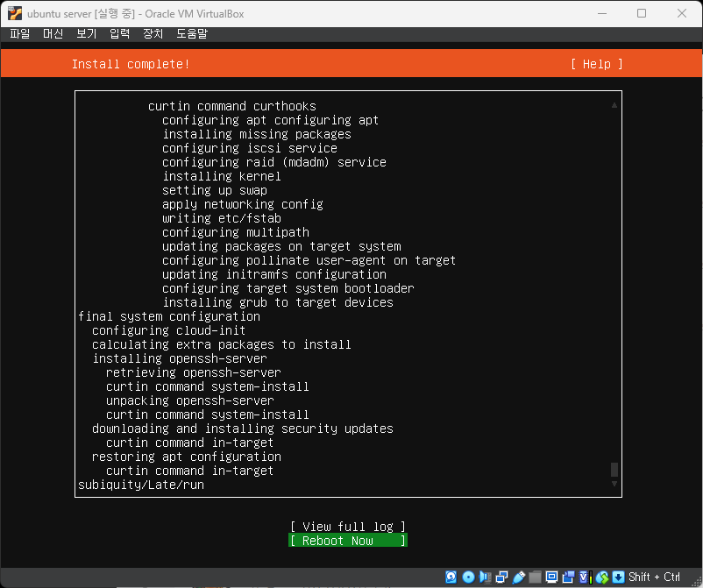Click the USB devices status icon
The height and width of the screenshot is (588, 703).
pyautogui.click(x=519, y=577)
